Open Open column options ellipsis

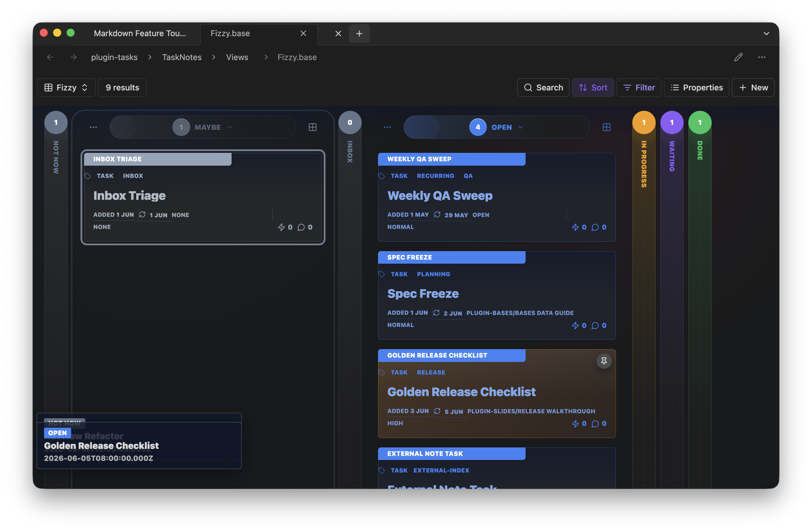pos(387,127)
